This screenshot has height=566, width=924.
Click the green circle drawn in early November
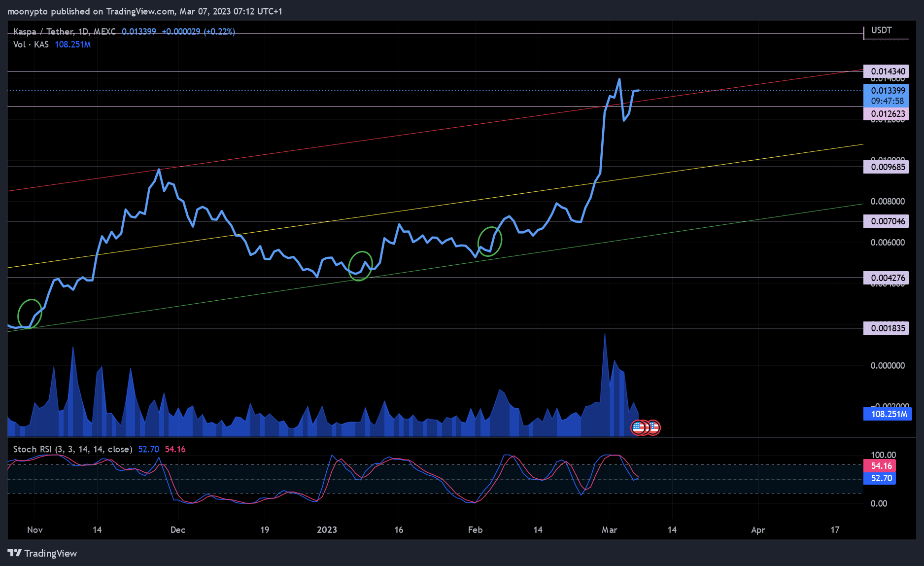(30, 314)
